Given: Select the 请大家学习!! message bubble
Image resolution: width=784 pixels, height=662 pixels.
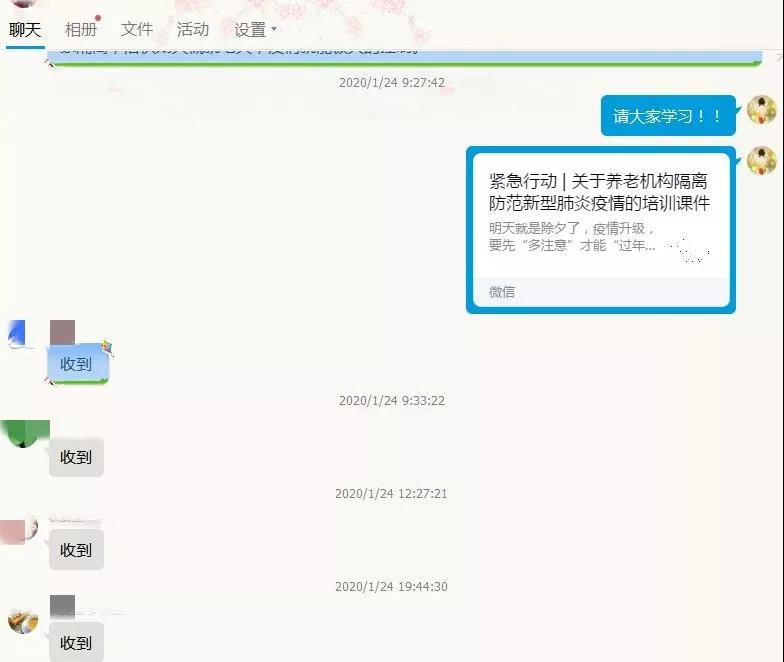Looking at the screenshot, I should point(667,116).
